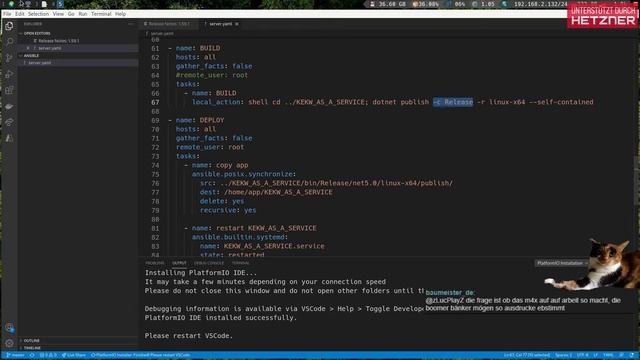Open the Manage gear icon
Viewport: 640px width, 360px height.
[x=9, y=343]
